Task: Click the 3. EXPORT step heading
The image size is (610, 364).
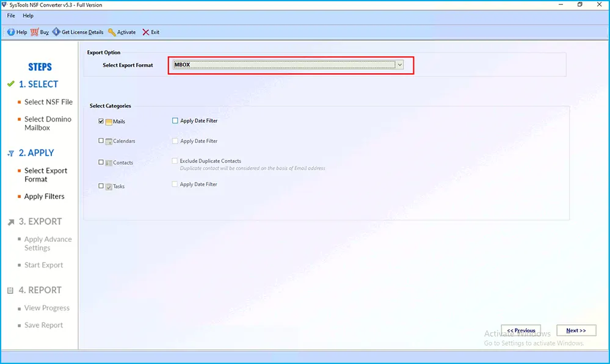Action: pyautogui.click(x=40, y=221)
